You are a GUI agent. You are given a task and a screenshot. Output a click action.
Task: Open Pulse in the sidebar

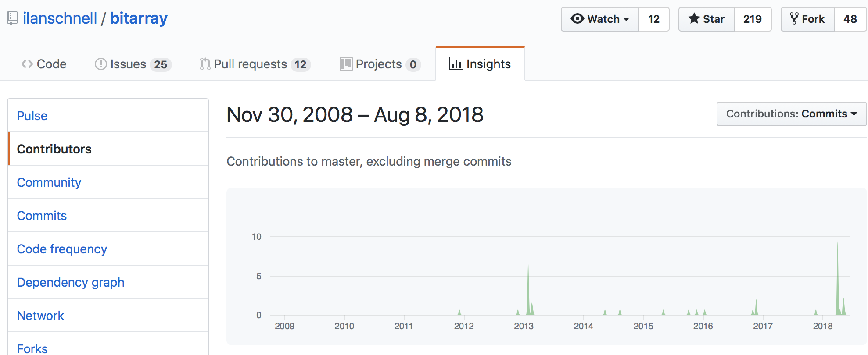click(x=108, y=116)
